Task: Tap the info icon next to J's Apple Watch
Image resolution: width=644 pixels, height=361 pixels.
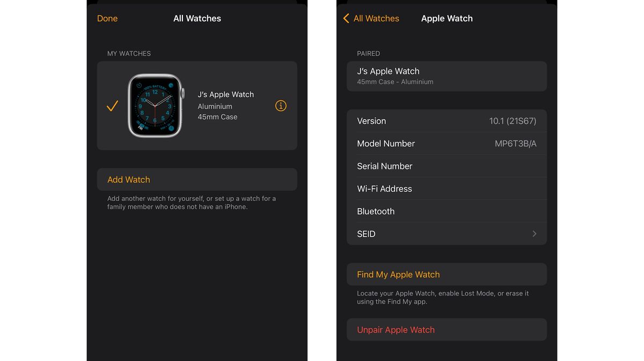Action: (x=281, y=106)
